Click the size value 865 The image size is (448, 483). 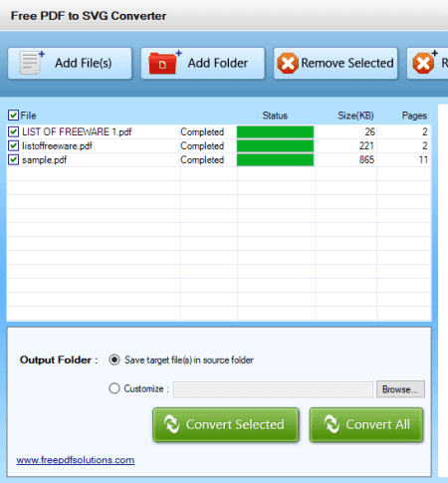[366, 159]
